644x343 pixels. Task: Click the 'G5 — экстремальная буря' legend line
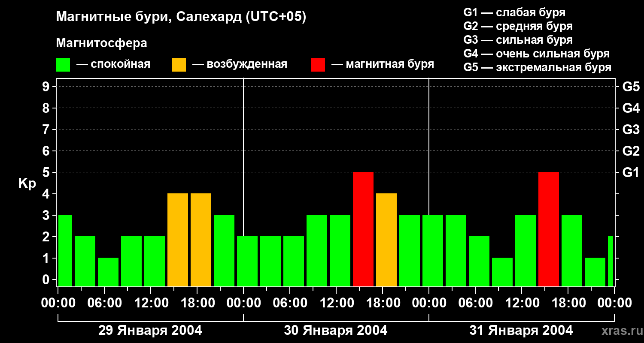(537, 67)
